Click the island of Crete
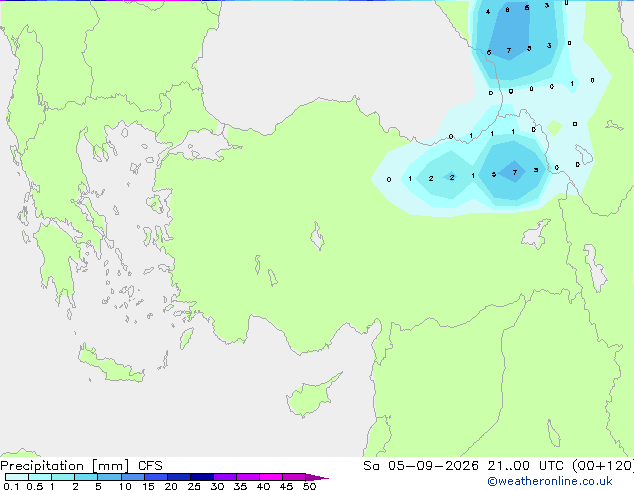This screenshot has width=634, height=490. [x=109, y=366]
